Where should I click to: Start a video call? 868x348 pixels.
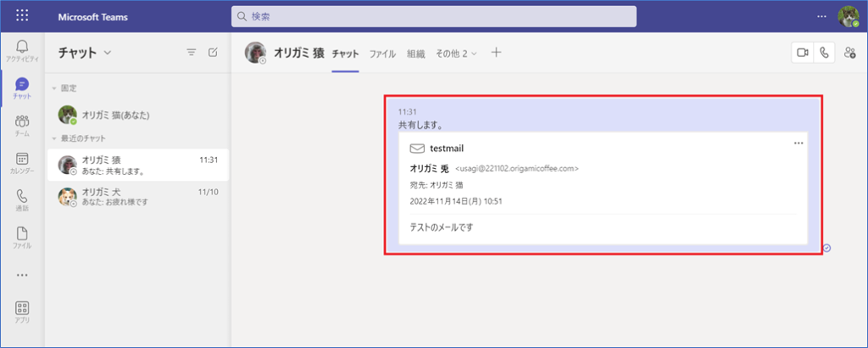(x=803, y=53)
